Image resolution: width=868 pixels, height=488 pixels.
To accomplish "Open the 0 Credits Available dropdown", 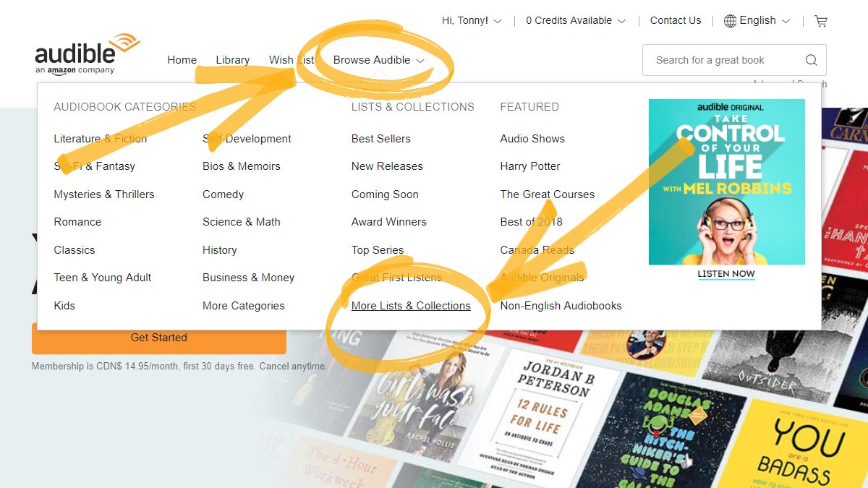I will pos(575,21).
